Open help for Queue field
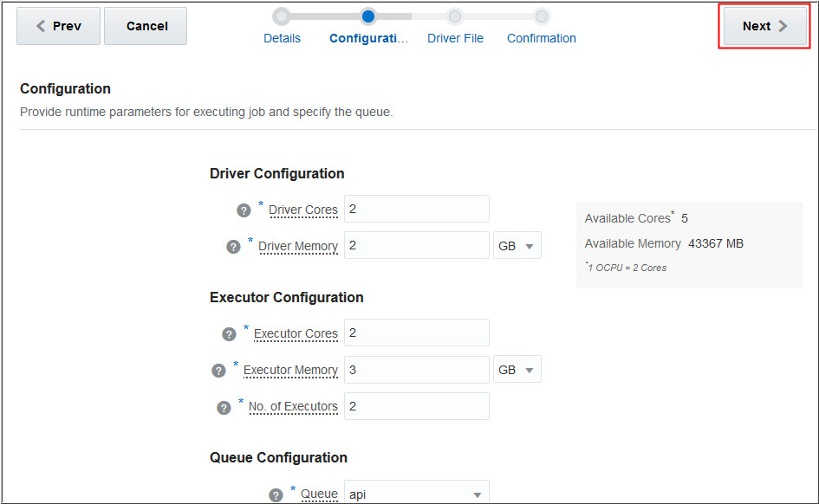Image resolution: width=819 pixels, height=504 pixels. 275,494
